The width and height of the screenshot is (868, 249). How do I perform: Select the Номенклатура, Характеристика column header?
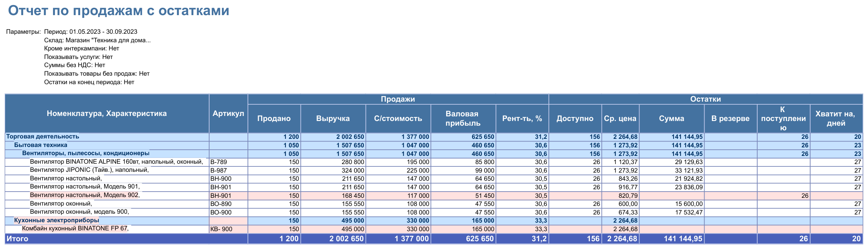point(107,113)
